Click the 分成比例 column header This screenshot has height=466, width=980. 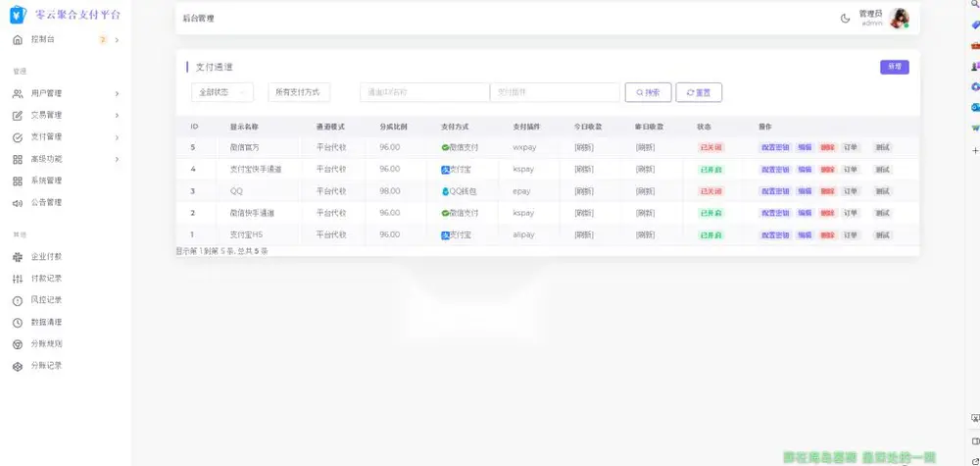click(393, 127)
